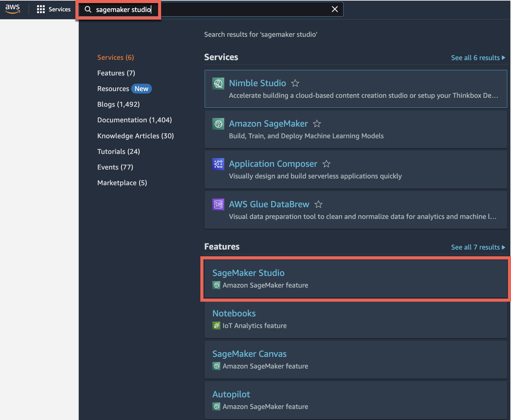Click the Features section heading
The height and width of the screenshot is (420, 511).
pyautogui.click(x=222, y=246)
